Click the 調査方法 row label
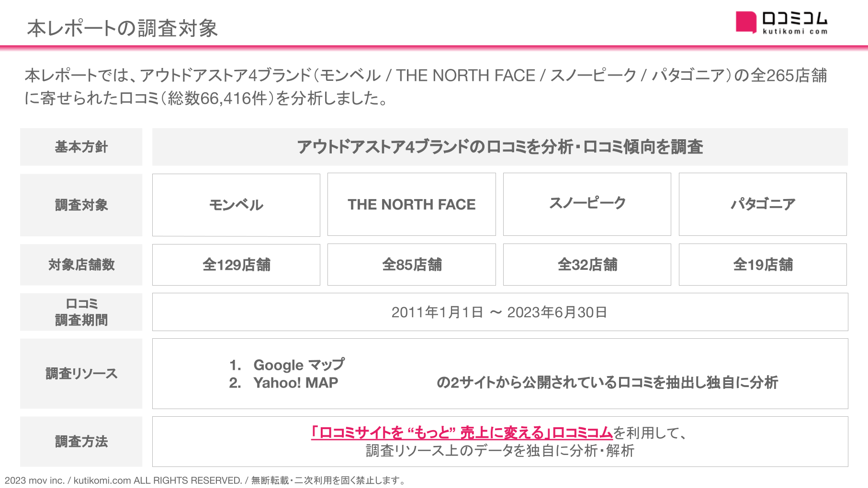 point(81,442)
